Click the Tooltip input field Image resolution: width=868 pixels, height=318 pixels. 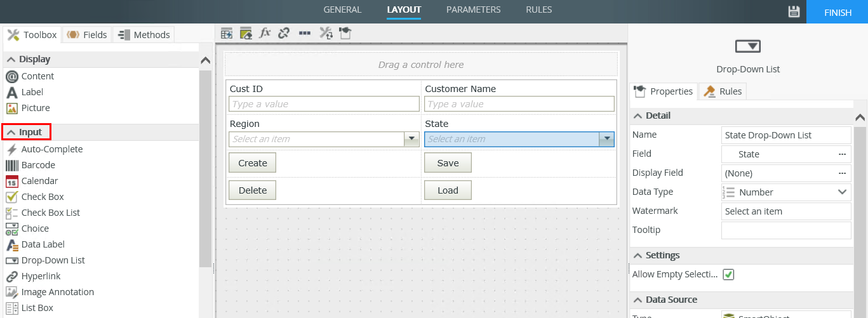[785, 230]
